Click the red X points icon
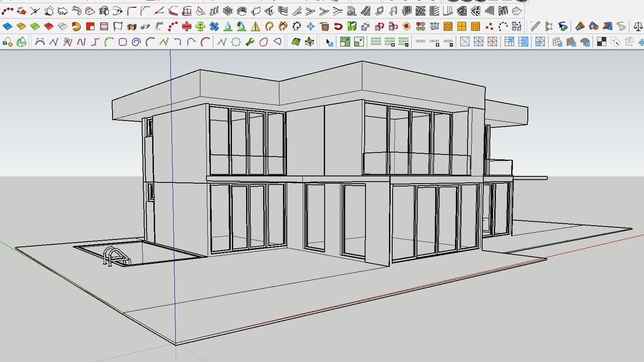Viewport: 644px width, 362px height. [489, 27]
